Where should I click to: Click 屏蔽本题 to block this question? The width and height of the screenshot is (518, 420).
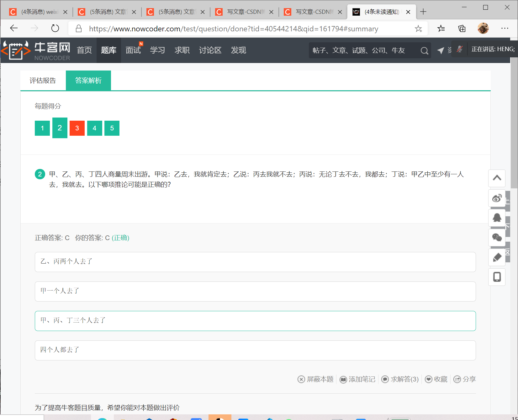tap(315, 379)
